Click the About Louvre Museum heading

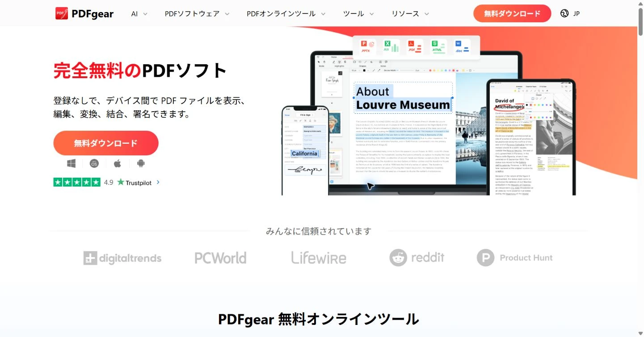point(403,98)
